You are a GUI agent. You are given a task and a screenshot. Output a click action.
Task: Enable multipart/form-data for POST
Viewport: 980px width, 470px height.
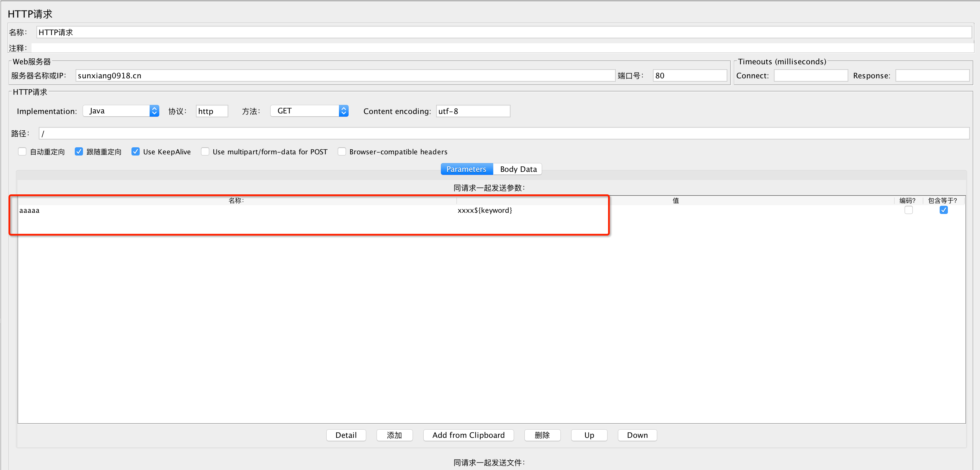[205, 151]
